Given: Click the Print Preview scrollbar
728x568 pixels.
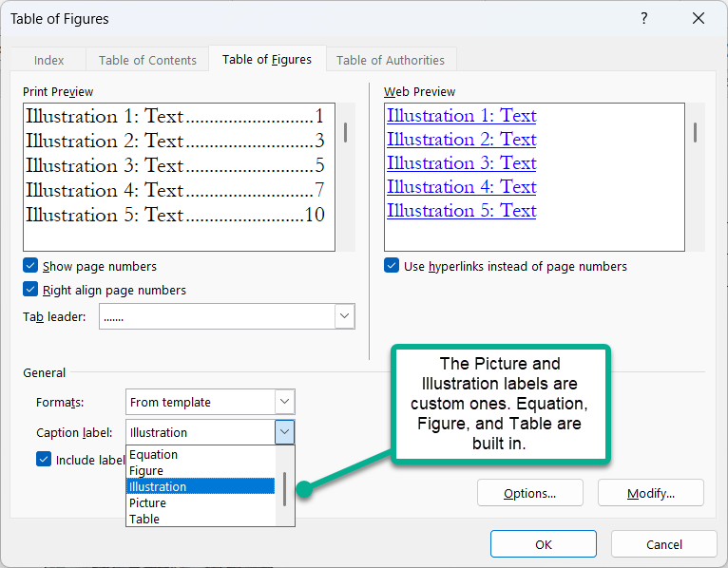Looking at the screenshot, I should coord(345,132).
